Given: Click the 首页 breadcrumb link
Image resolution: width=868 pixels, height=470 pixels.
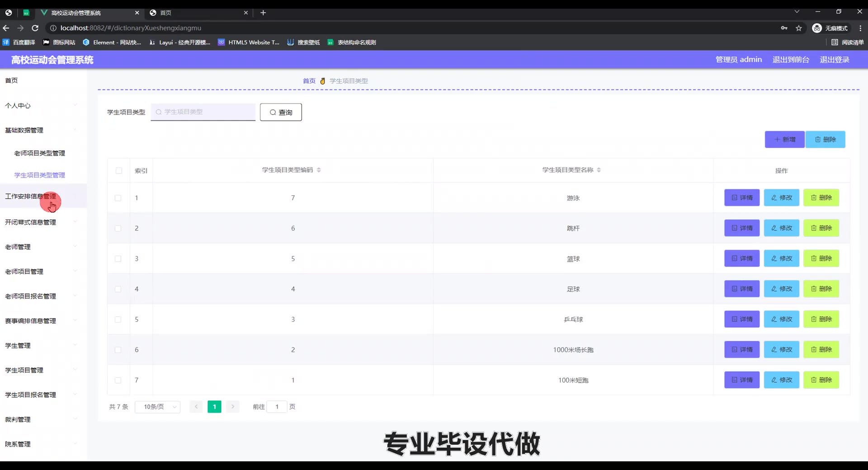Looking at the screenshot, I should pyautogui.click(x=309, y=81).
